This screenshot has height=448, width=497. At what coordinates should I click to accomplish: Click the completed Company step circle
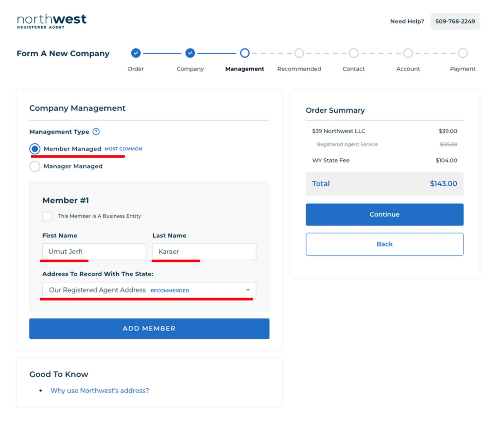pos(190,53)
